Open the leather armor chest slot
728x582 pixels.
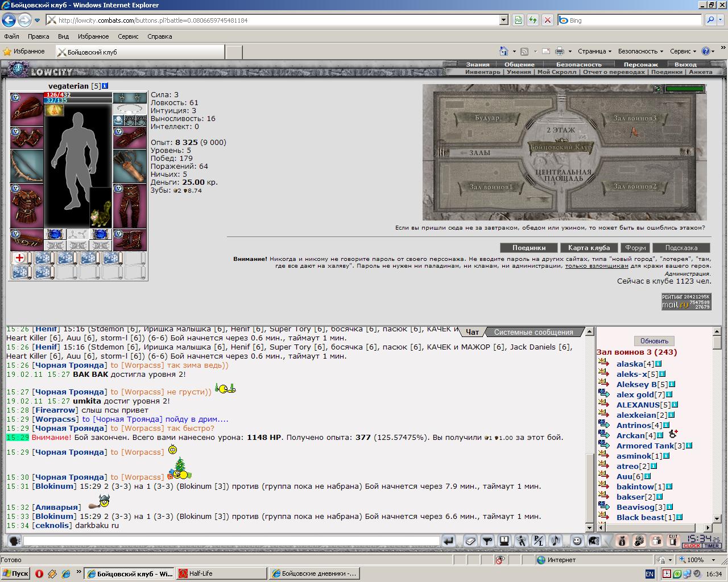(27, 206)
